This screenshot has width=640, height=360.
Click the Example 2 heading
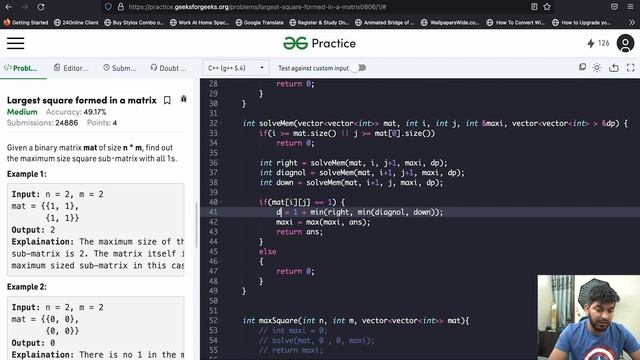[27, 287]
